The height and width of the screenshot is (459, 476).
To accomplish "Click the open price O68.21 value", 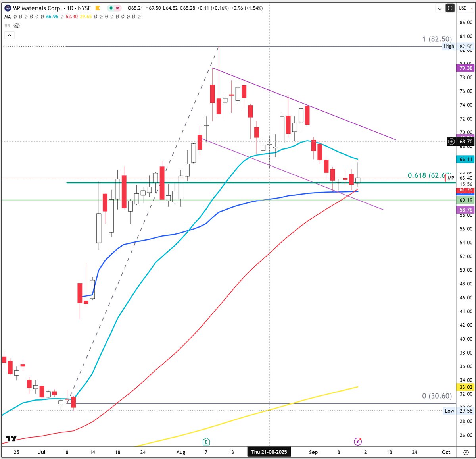I will click(136, 8).
